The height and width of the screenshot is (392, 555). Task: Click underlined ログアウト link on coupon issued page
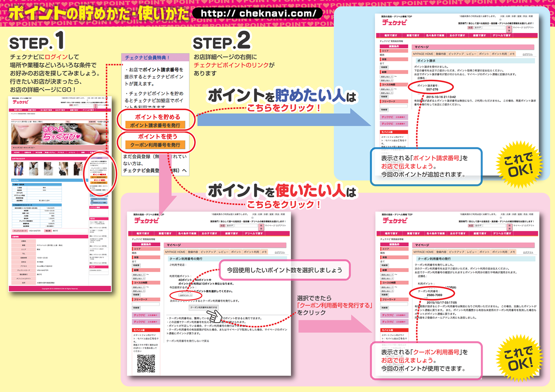coord(528,253)
